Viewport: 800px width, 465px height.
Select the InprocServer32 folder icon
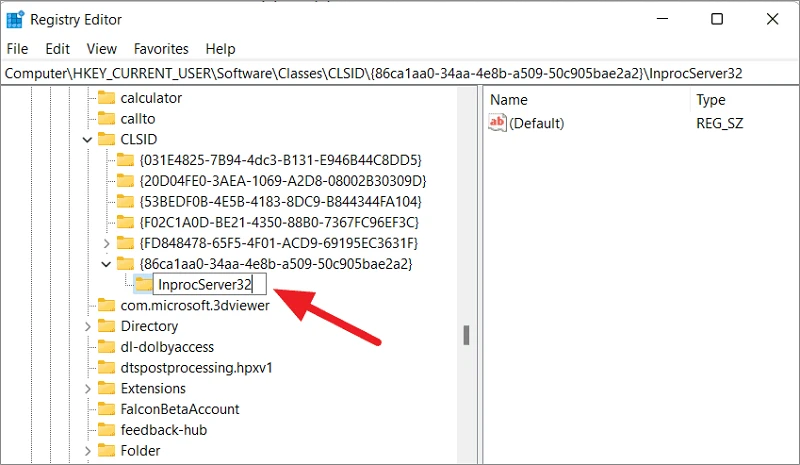(143, 284)
